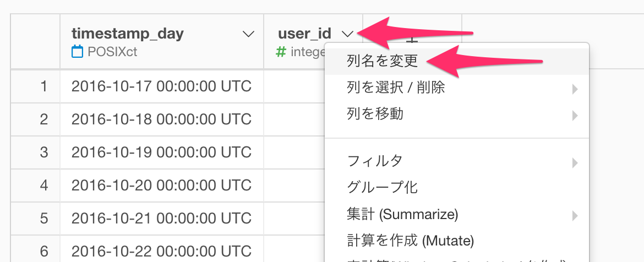Open the user_id column dropdown chevron
Screen dimensions: 644x262
(x=348, y=34)
